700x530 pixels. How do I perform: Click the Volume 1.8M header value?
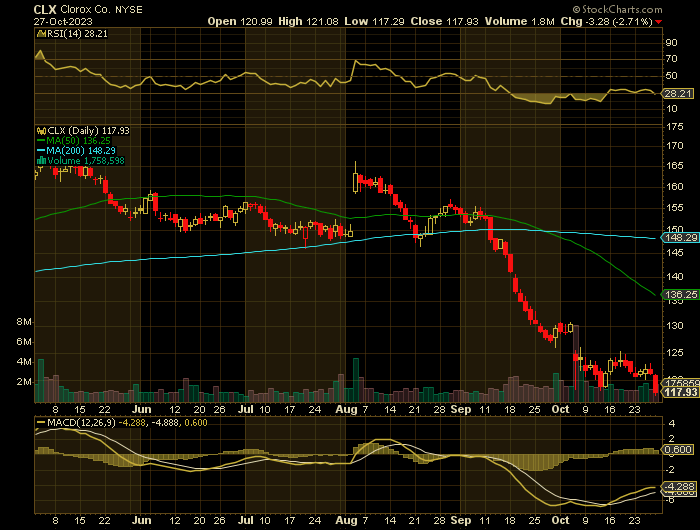click(520, 21)
